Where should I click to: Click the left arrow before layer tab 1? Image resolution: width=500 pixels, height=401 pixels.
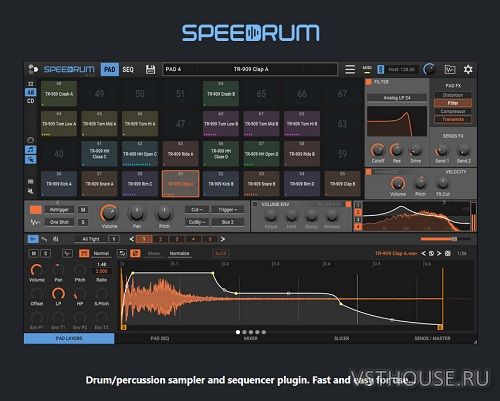click(x=132, y=239)
